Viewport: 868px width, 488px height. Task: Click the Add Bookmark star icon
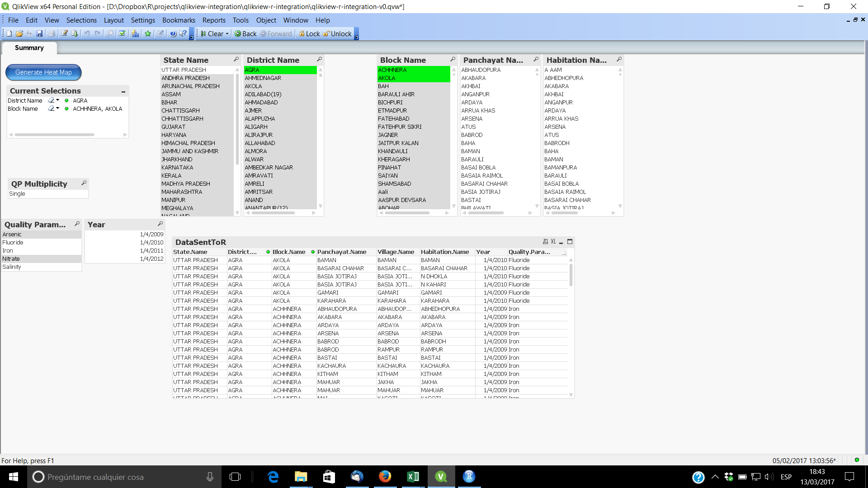[148, 33]
